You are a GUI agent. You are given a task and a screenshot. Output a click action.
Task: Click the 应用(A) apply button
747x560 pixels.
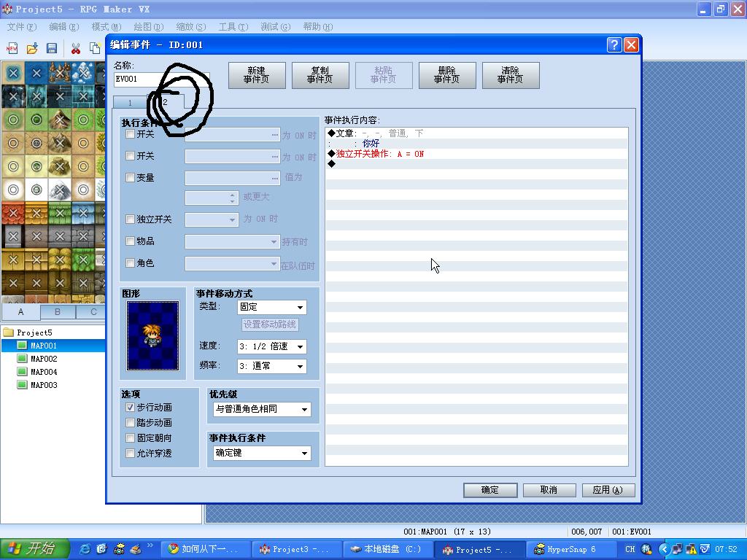click(608, 490)
